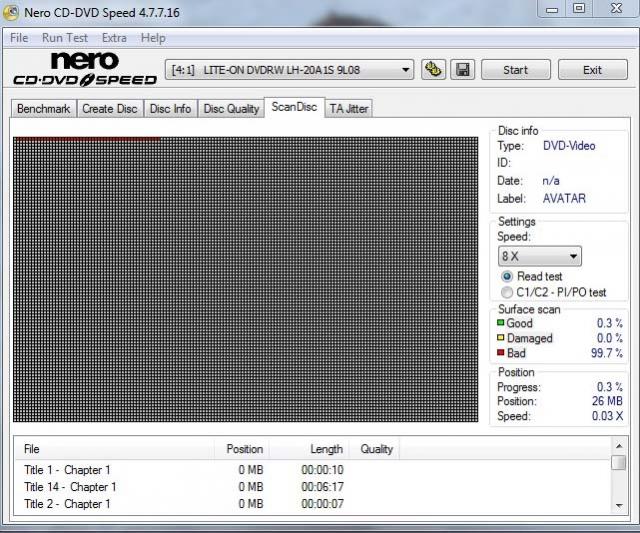This screenshot has width=640, height=533.
Task: Click the Quality column header
Action: coord(374,449)
